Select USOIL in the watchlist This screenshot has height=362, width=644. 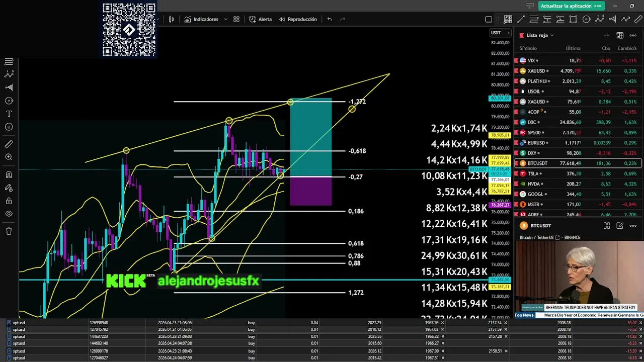pos(578,92)
